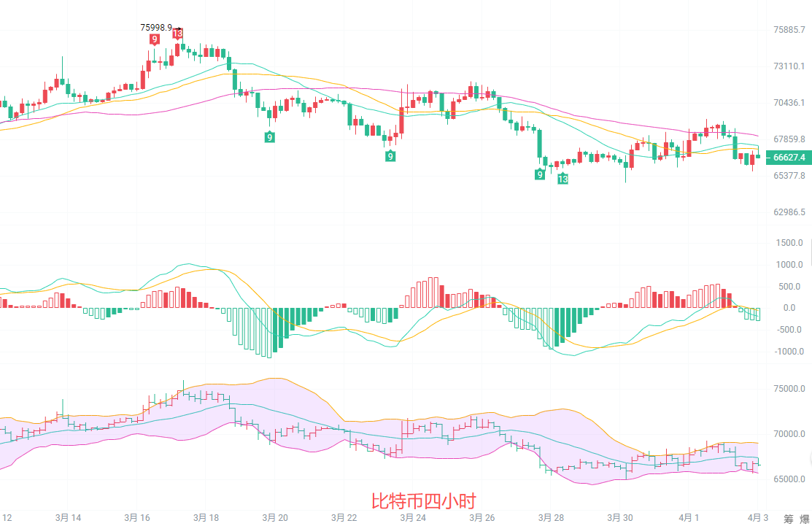
Task: Click the 1500.0 MACD axis label
Action: tap(789, 243)
